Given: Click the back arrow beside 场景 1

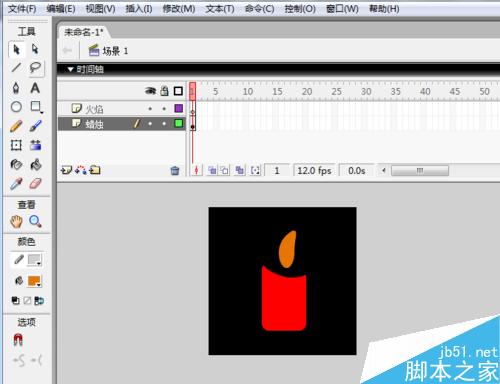Looking at the screenshot, I should 67,51.
